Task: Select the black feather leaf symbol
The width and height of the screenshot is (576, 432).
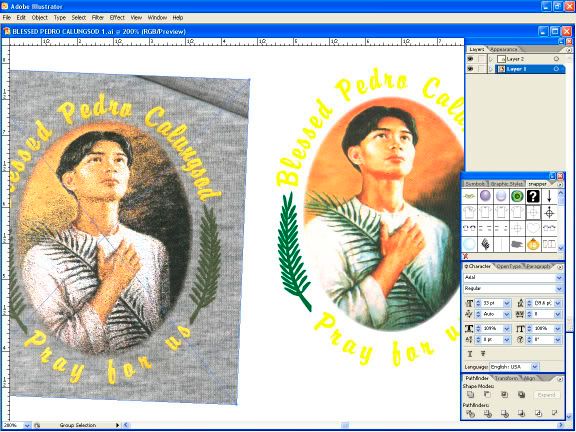Action: point(485,244)
